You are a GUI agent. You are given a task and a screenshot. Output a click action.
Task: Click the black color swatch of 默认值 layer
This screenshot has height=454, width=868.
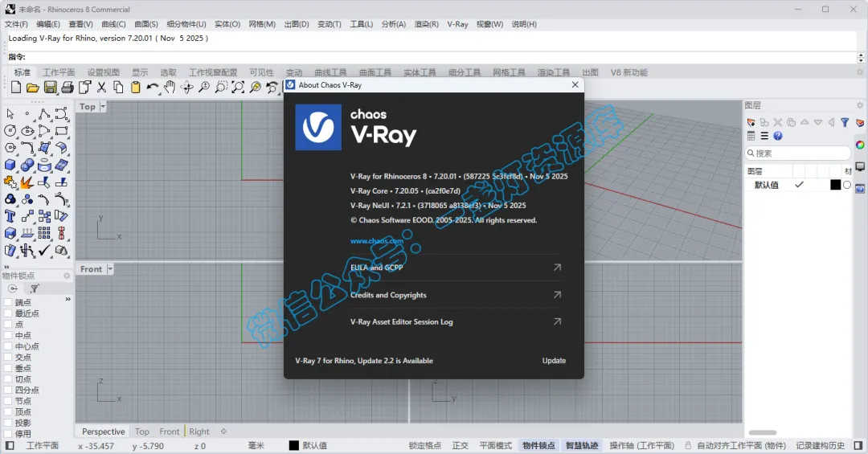pyautogui.click(x=835, y=185)
